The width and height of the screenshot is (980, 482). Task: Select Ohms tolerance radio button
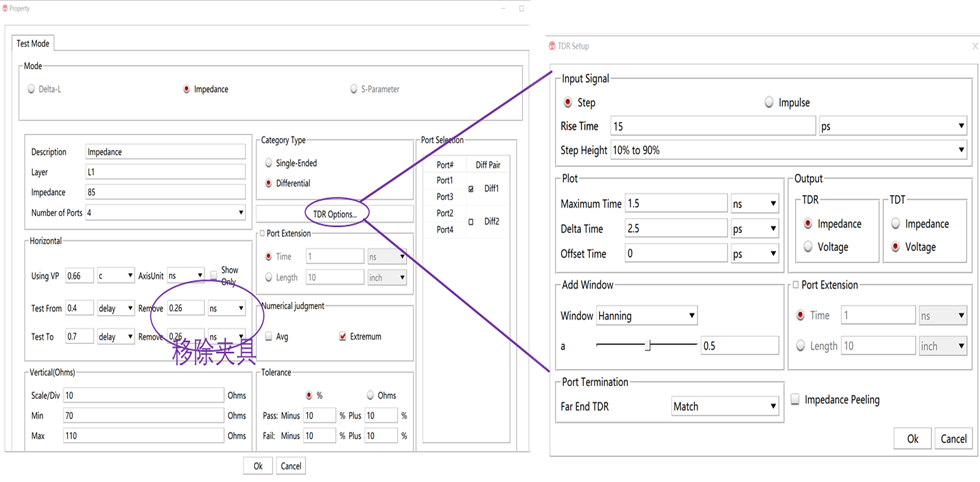[x=371, y=395]
